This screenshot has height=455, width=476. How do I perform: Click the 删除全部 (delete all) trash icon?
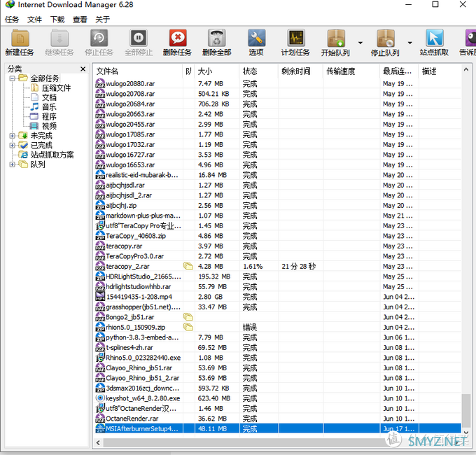[x=217, y=38]
